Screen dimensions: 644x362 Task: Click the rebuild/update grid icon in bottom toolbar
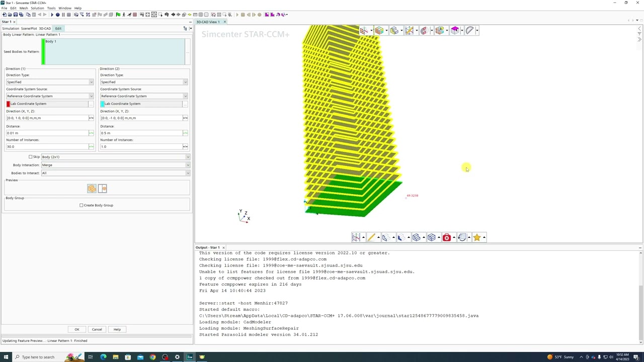pos(461,237)
